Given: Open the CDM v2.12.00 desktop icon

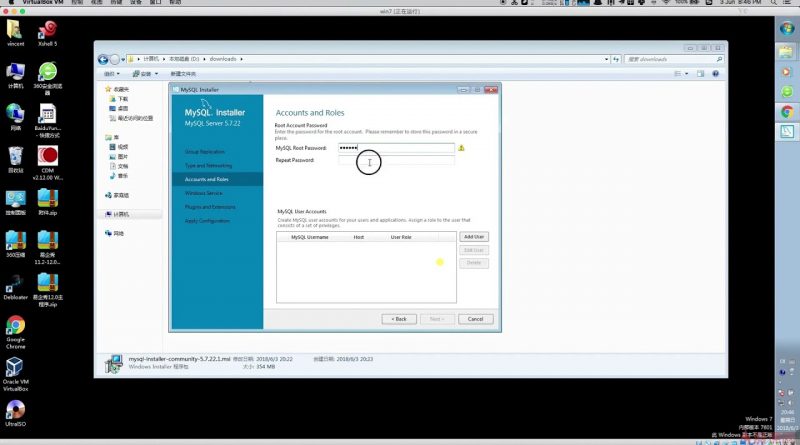Looking at the screenshot, I should (x=47, y=163).
